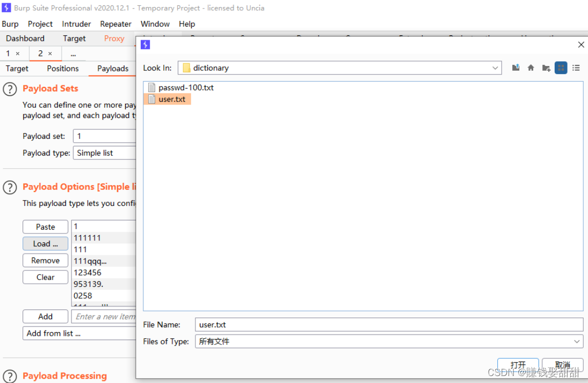Click Payload Options help question icon
This screenshot has width=588, height=383.
coord(10,187)
